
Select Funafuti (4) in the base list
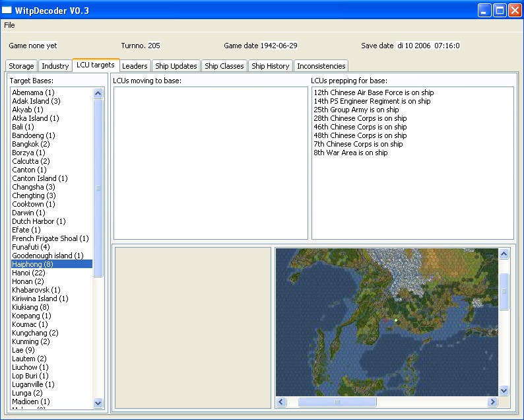[x=30, y=247]
